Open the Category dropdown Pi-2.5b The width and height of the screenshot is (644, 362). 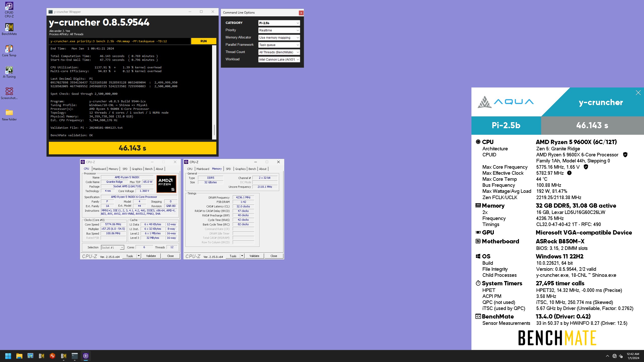coord(279,23)
